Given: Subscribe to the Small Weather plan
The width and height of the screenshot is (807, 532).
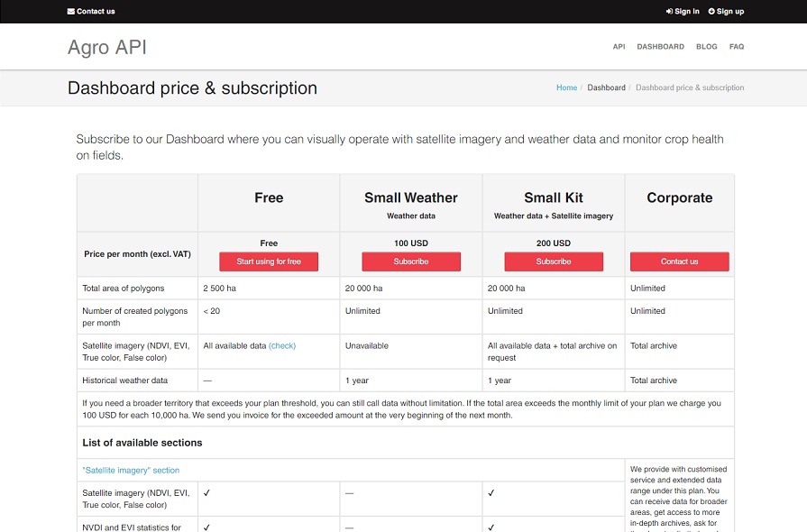Looking at the screenshot, I should (x=411, y=261).
